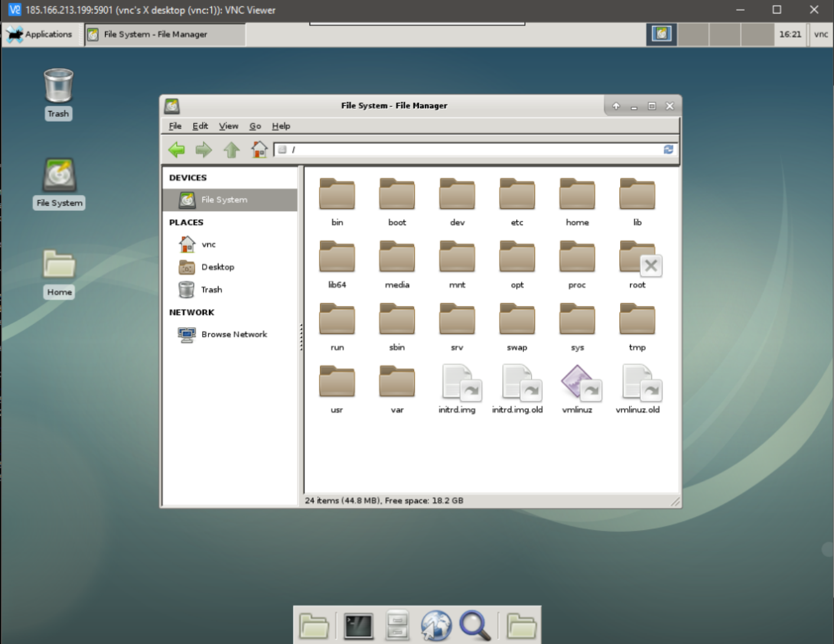Click the location path field
The image size is (834, 644).
(x=475, y=149)
